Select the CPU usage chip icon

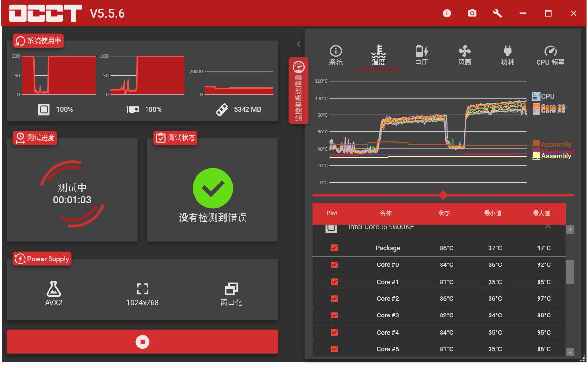pos(44,110)
